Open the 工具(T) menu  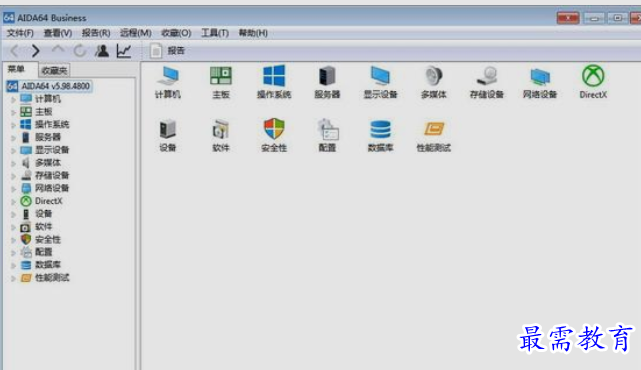[215, 33]
